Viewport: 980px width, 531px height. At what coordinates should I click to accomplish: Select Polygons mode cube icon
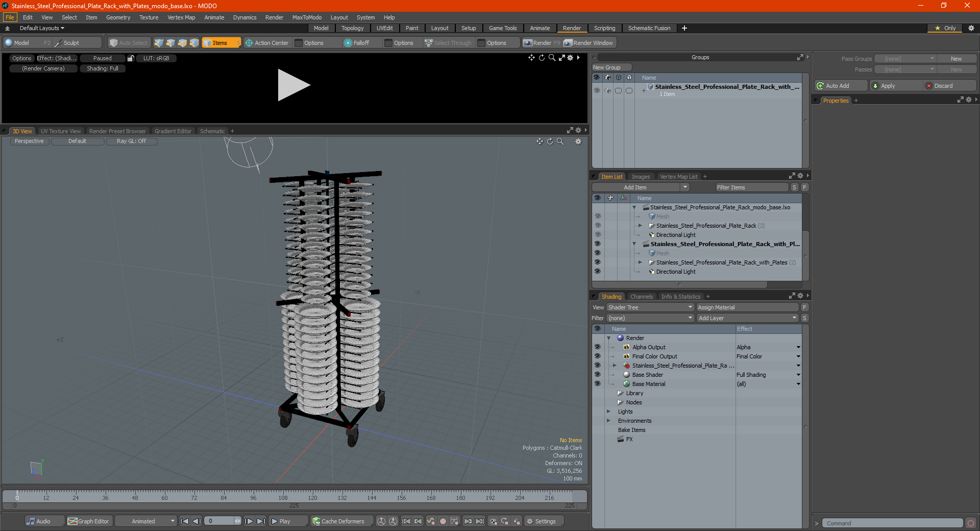pos(182,43)
